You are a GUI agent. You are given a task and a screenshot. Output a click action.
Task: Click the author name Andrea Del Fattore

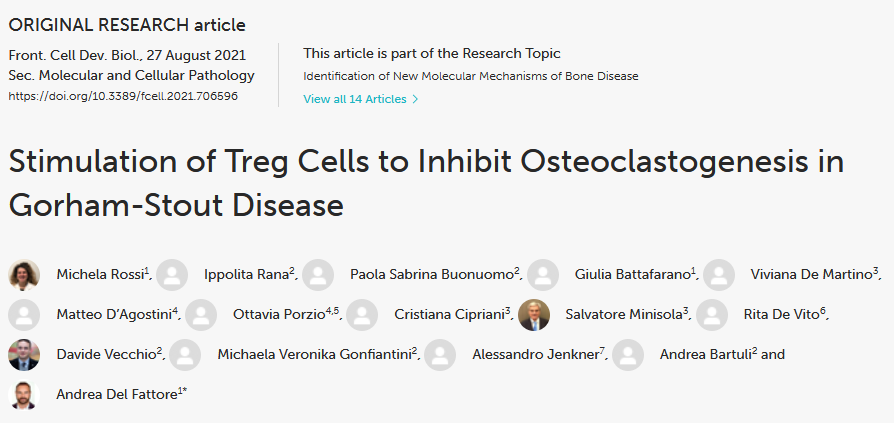tap(117, 394)
